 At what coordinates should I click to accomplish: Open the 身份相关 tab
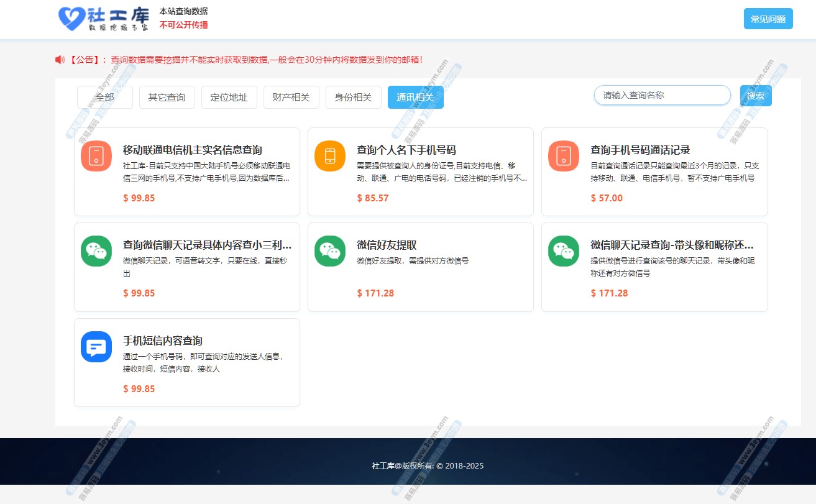(353, 98)
